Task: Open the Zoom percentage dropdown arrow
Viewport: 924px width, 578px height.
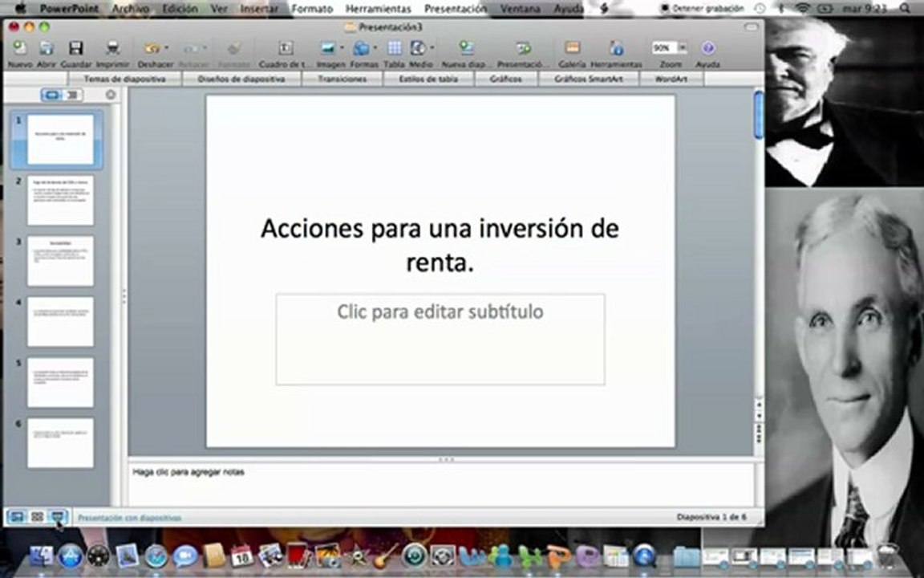Action: point(683,47)
